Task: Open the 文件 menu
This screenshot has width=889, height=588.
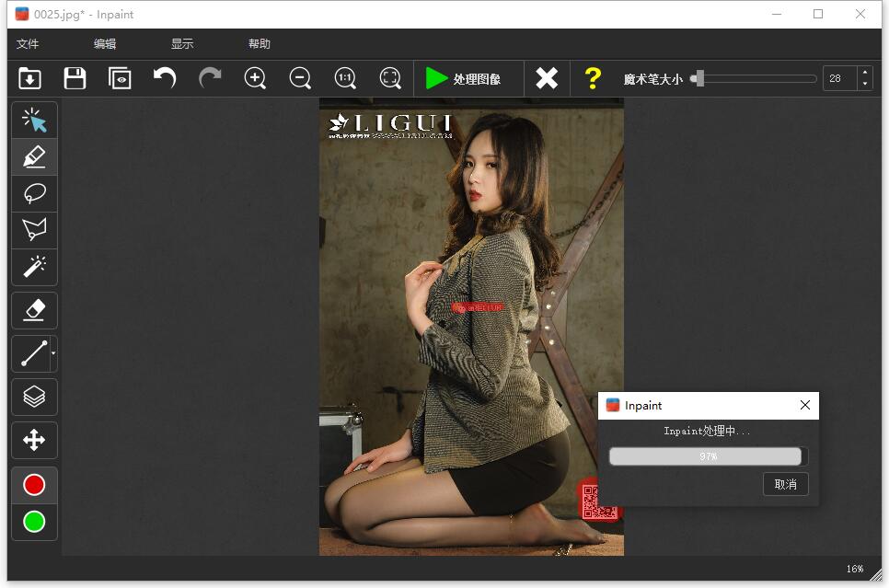Action: pyautogui.click(x=28, y=43)
